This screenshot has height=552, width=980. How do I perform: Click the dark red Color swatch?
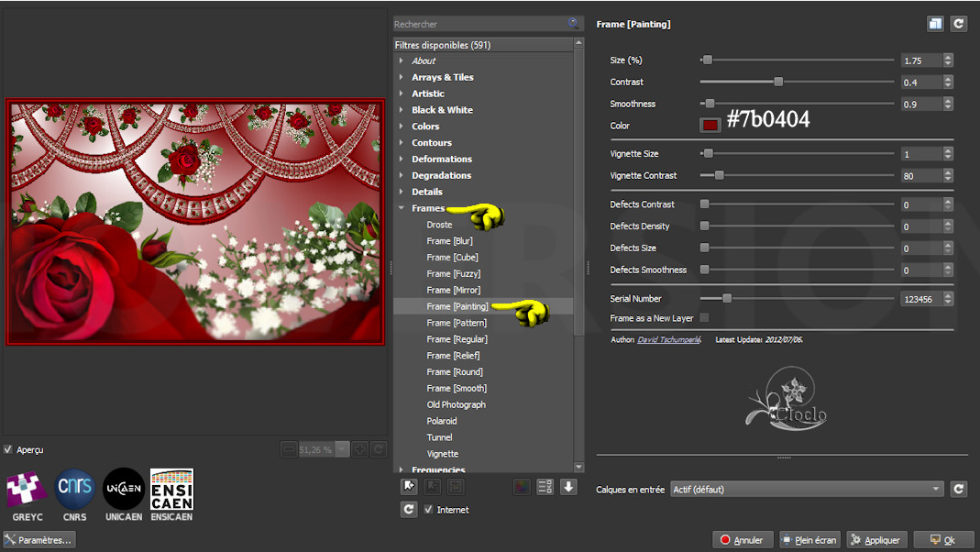coord(710,126)
